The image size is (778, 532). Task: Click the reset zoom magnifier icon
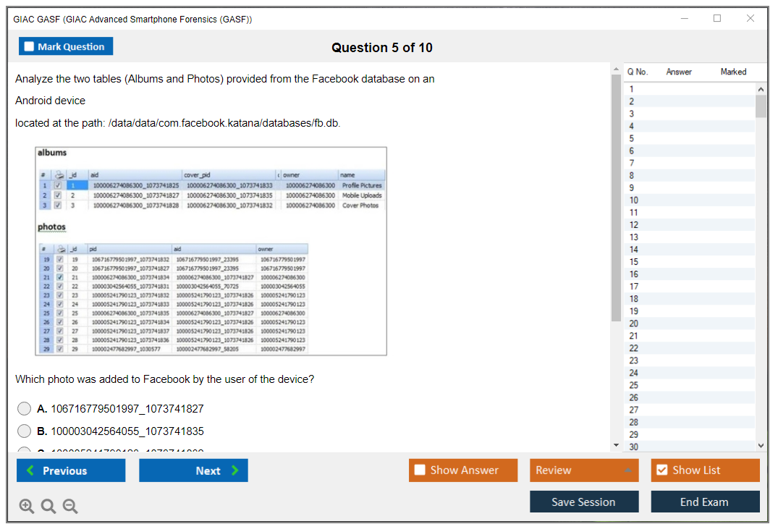[x=48, y=507]
